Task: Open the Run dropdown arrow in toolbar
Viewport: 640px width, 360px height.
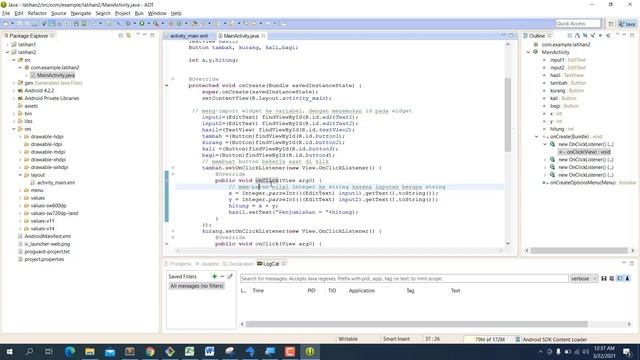Action: [x=148, y=24]
